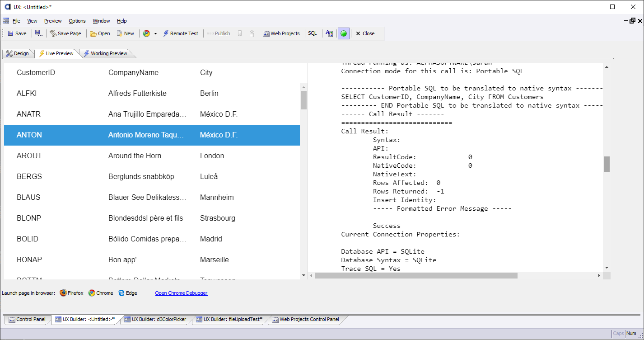Click the CustomerID column header
Screen dimensions: 644x340
(36, 73)
